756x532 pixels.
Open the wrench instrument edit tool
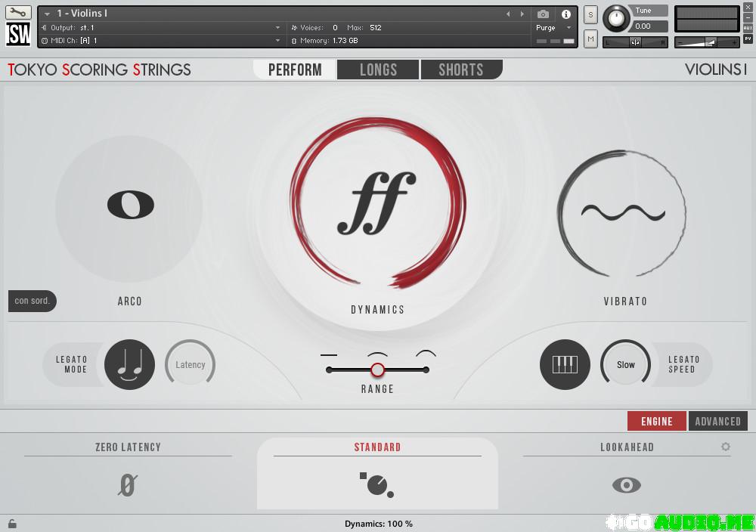coord(18,12)
